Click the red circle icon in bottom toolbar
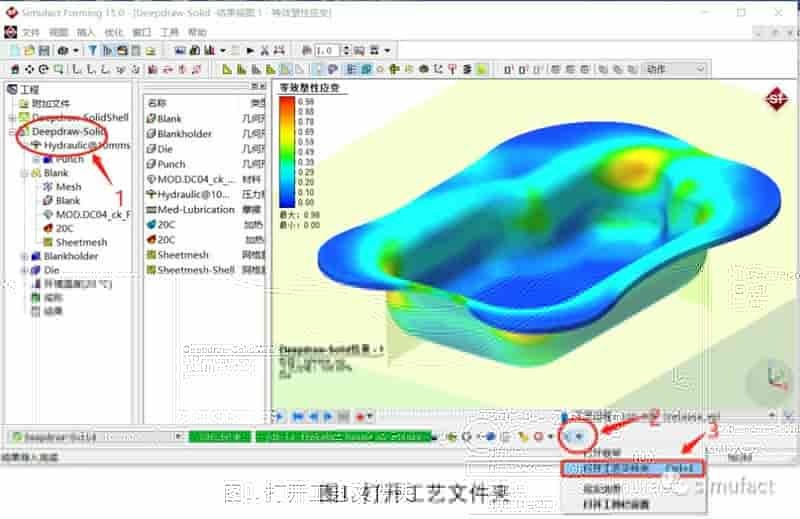The image size is (800, 519). tap(538, 436)
